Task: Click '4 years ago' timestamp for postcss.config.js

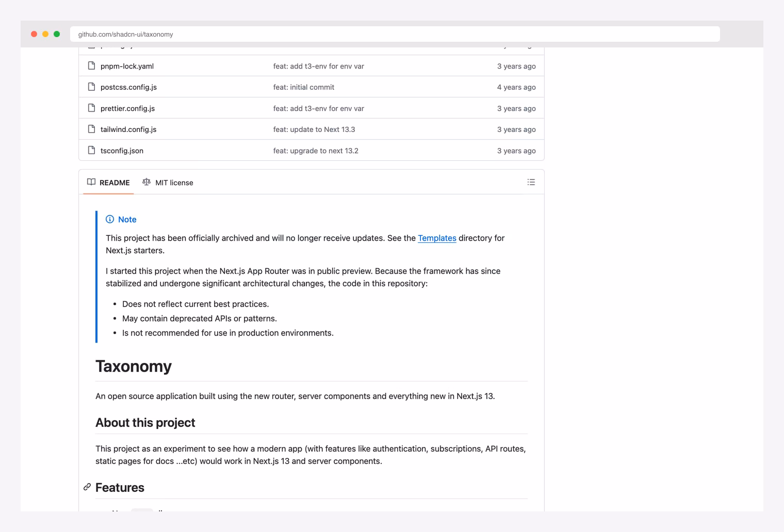Action: [516, 87]
